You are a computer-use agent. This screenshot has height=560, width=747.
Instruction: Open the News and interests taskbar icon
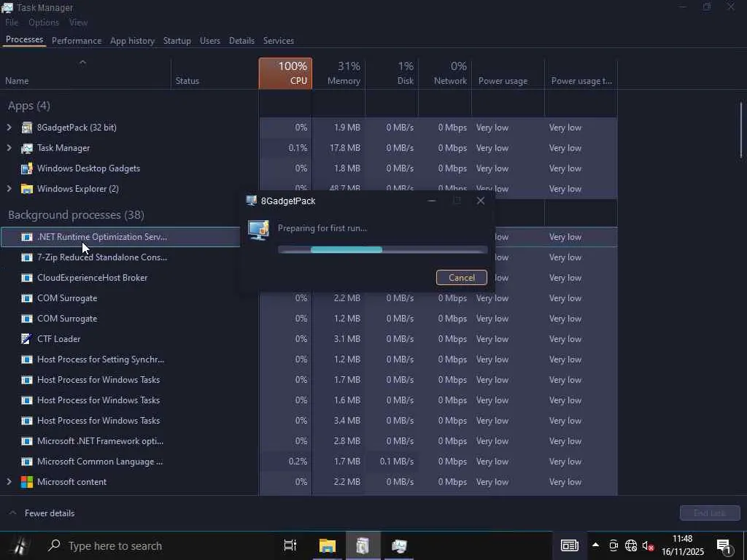[x=569, y=545]
